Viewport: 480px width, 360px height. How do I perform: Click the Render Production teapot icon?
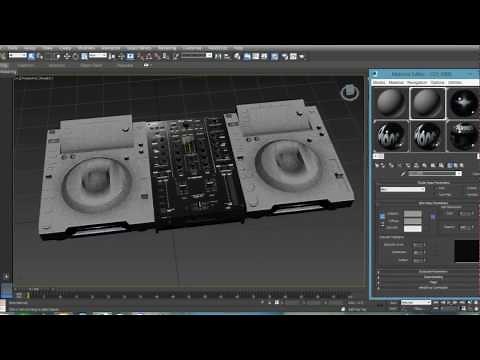(302, 56)
